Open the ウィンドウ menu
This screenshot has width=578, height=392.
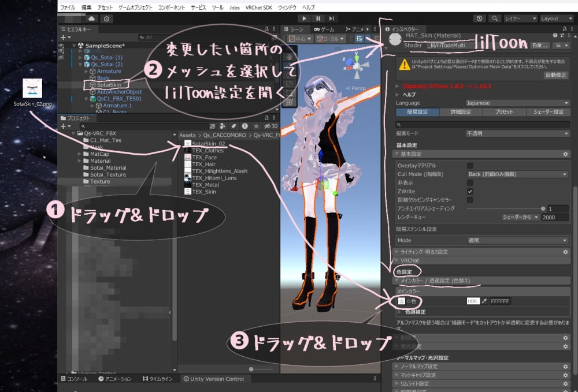(287, 8)
